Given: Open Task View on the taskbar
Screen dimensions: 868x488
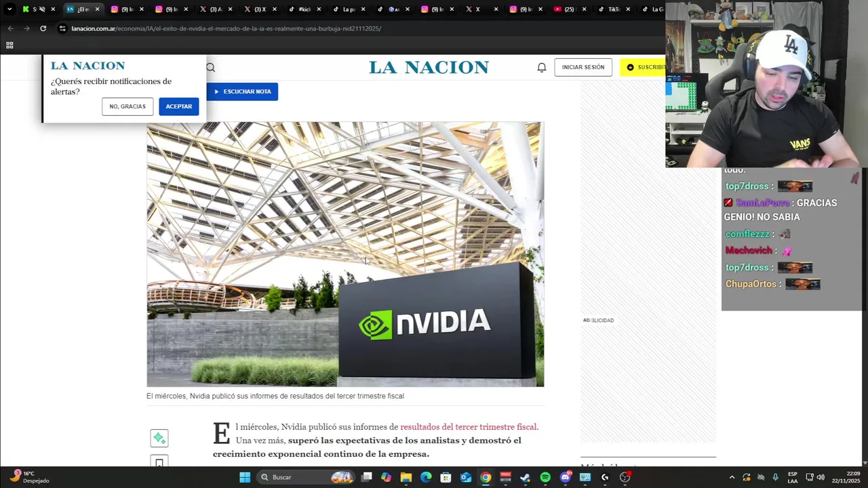Looking at the screenshot, I should tap(367, 477).
